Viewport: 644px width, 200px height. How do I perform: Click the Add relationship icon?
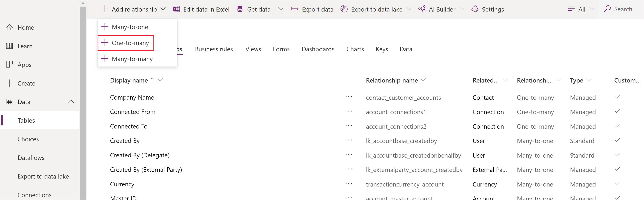point(104,9)
